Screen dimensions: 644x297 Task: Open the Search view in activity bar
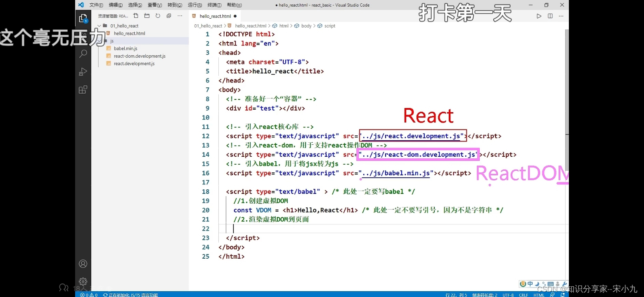coord(83,54)
